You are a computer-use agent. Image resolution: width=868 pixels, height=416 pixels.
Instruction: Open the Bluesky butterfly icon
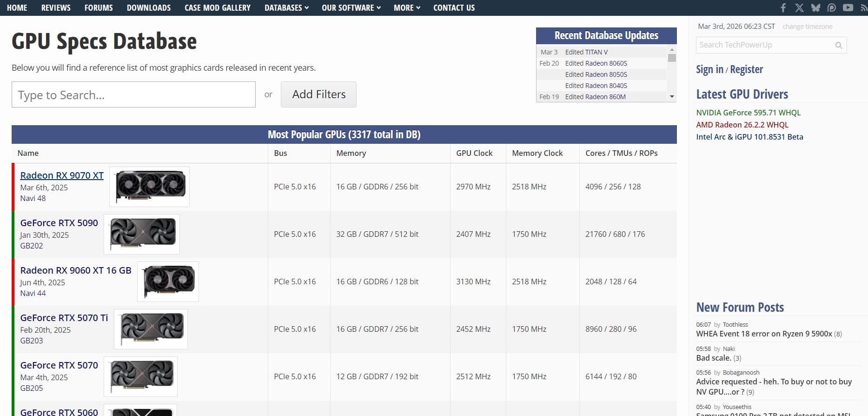(815, 8)
